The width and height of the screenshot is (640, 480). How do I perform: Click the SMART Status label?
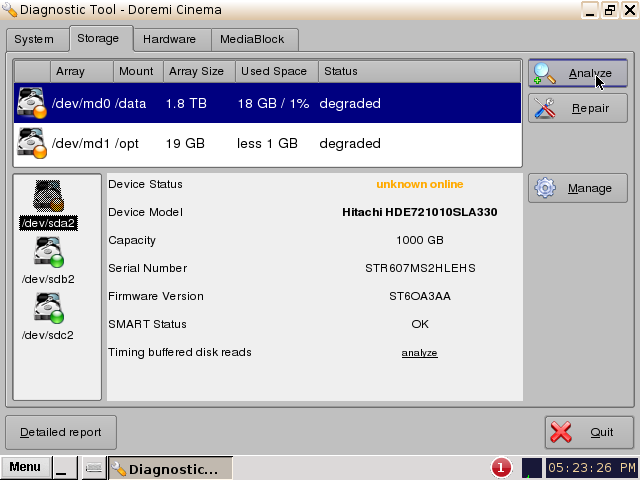[x=147, y=324]
